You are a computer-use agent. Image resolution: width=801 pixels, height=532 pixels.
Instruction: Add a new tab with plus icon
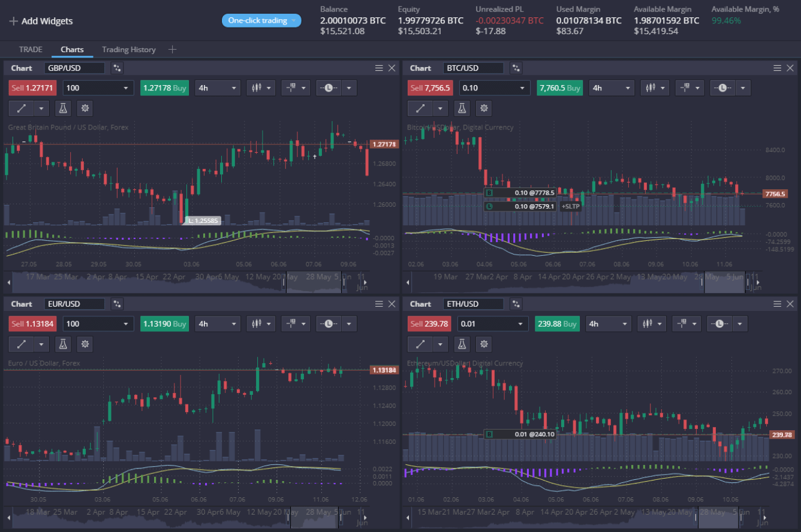coord(173,49)
